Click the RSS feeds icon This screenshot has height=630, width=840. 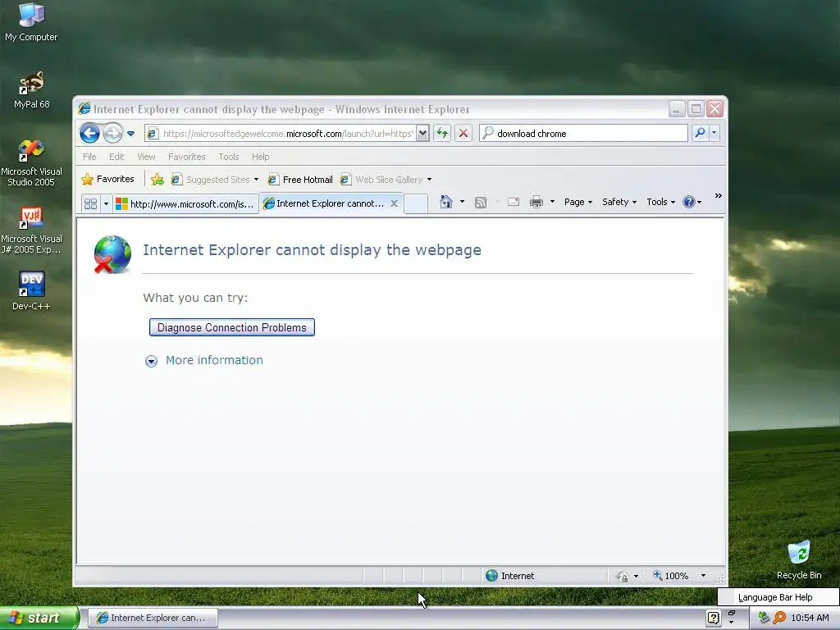click(481, 203)
